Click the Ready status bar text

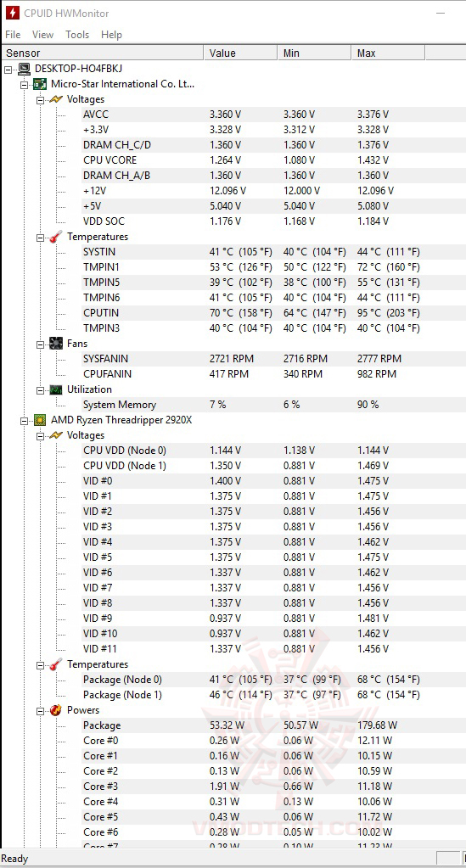(x=15, y=859)
